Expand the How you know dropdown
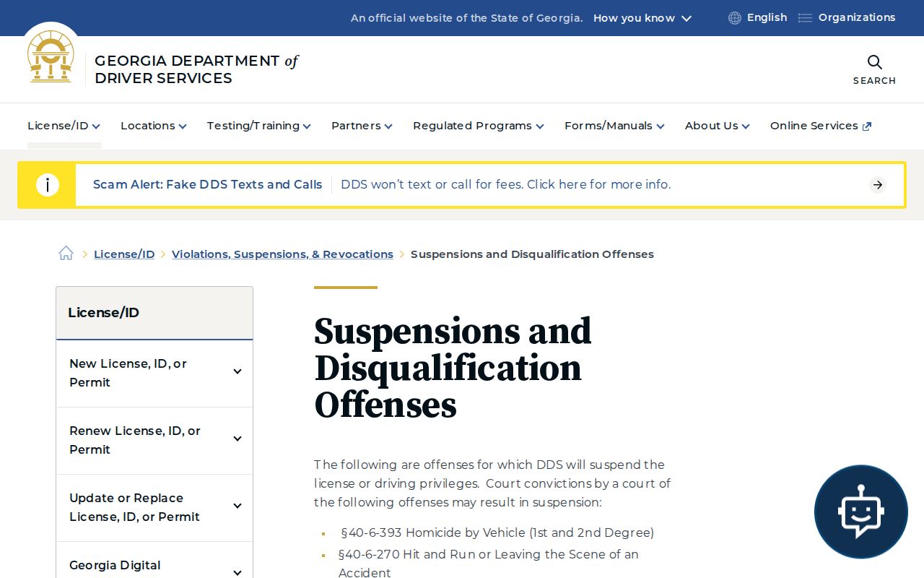This screenshot has width=924, height=578. point(642,18)
